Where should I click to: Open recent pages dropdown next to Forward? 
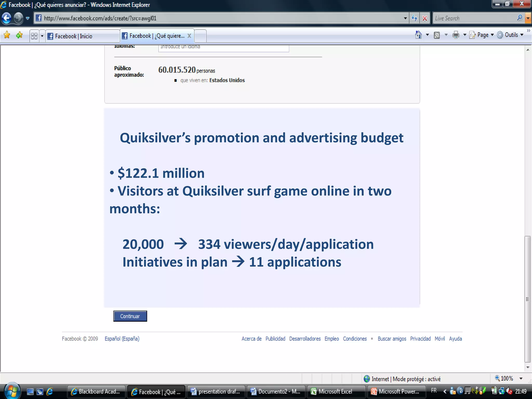(28, 18)
